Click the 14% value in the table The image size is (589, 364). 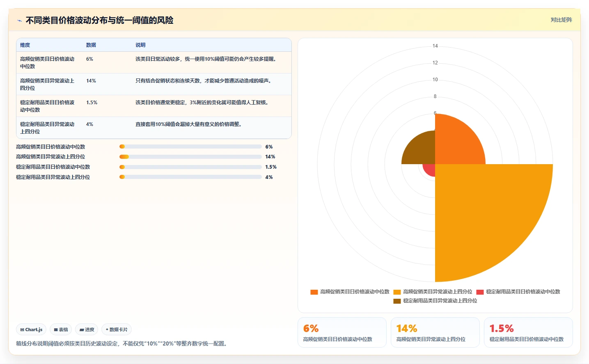[x=91, y=81]
